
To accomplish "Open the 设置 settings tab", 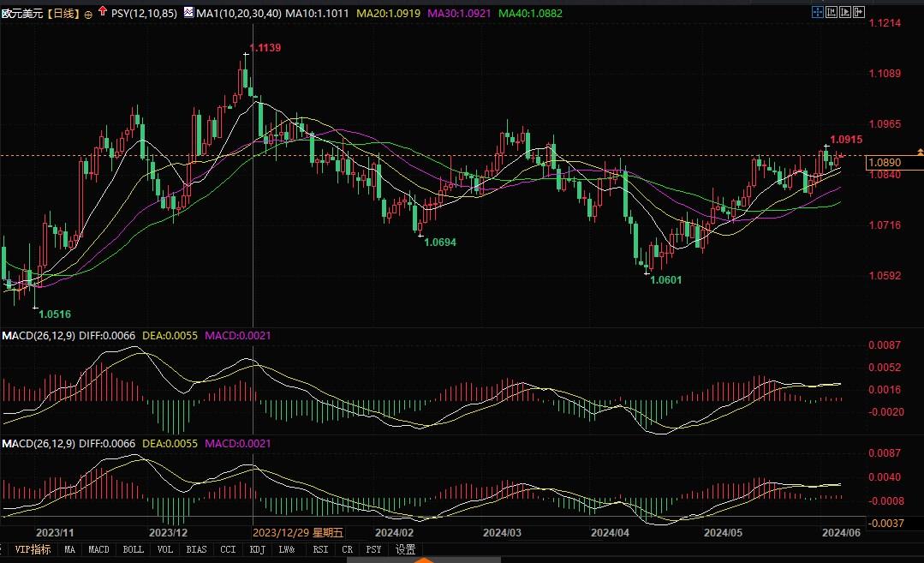I will 405,549.
